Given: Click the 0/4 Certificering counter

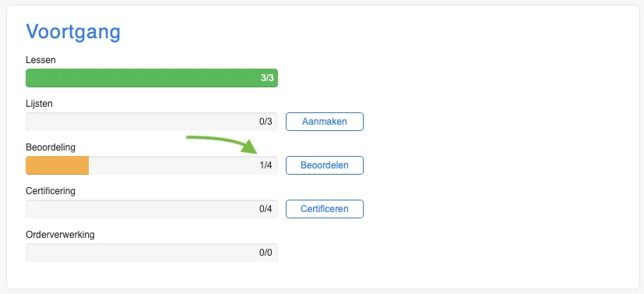Looking at the screenshot, I should coord(266,209).
